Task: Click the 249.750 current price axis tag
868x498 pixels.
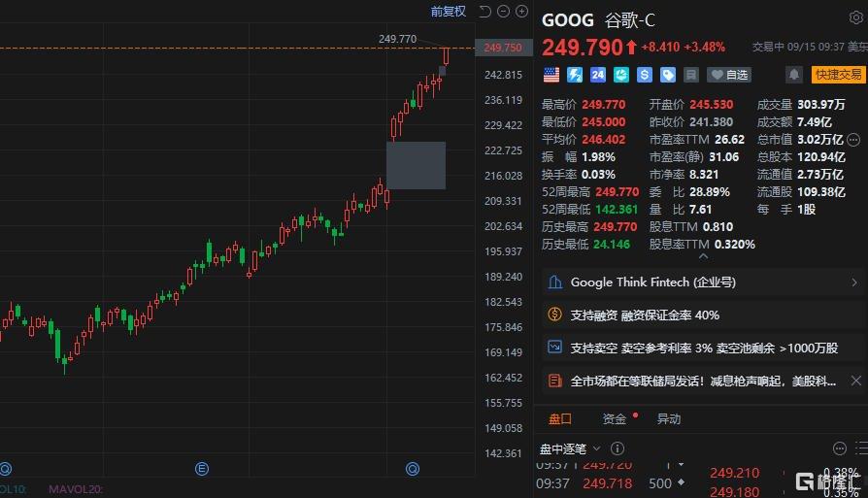Action: coord(503,48)
